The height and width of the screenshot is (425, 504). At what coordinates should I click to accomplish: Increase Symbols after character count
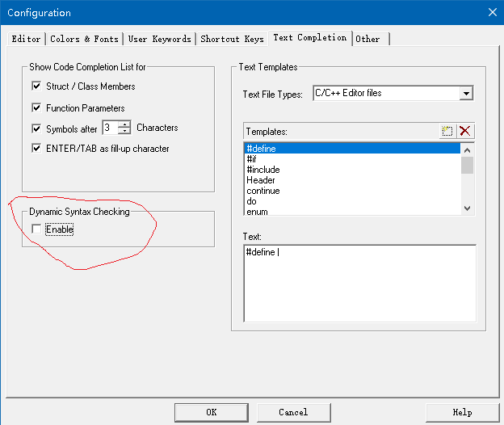[124, 124]
